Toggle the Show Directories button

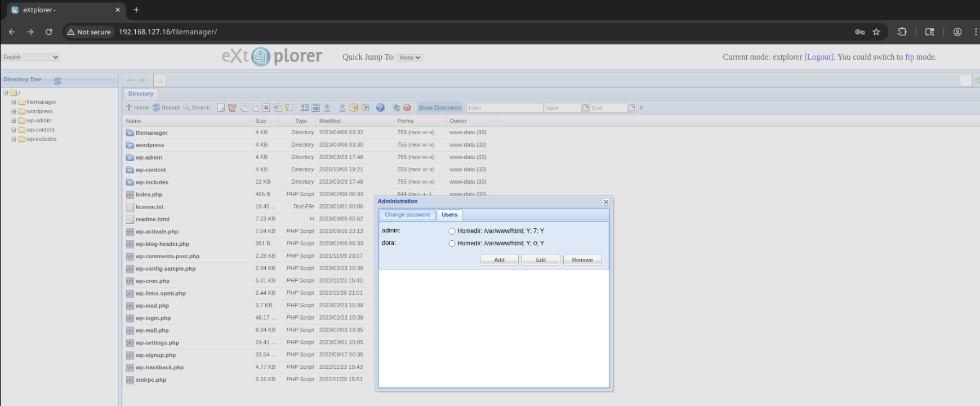tap(439, 108)
